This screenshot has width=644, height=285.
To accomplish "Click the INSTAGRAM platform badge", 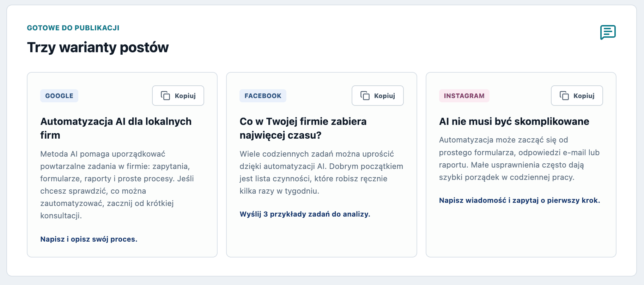I will [x=464, y=96].
